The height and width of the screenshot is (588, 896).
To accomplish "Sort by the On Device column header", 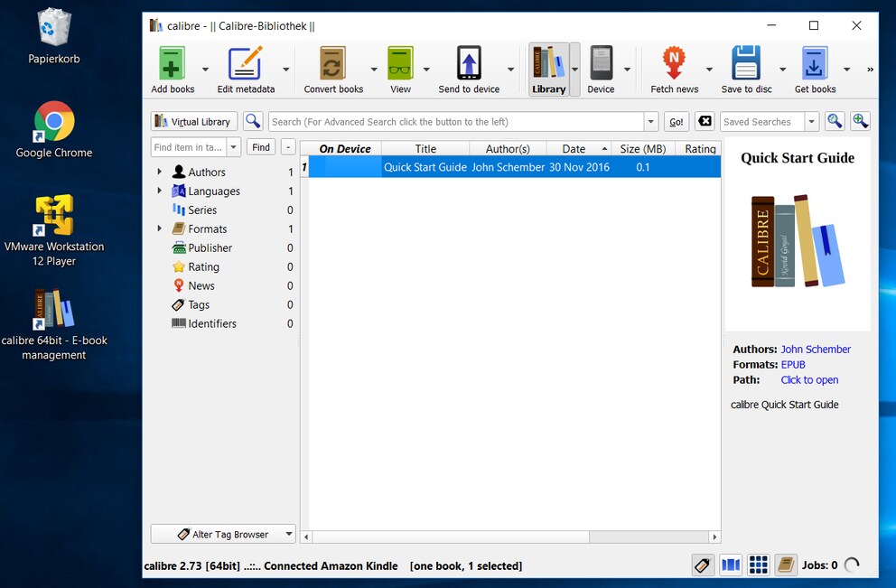I will pyautogui.click(x=344, y=148).
